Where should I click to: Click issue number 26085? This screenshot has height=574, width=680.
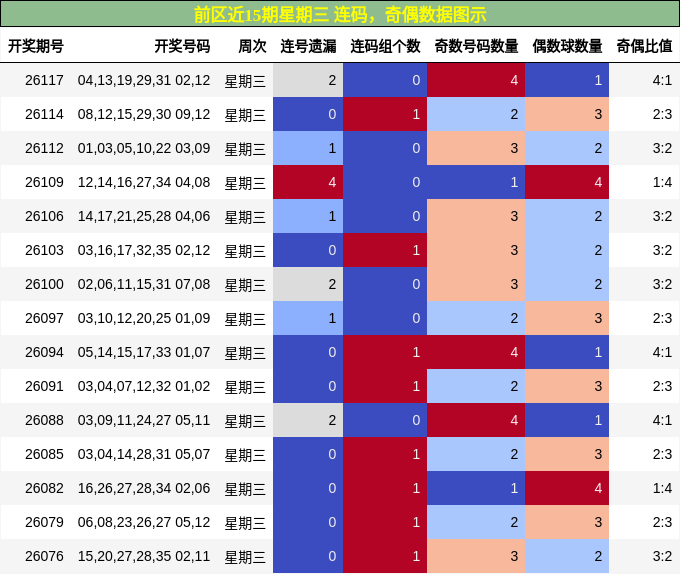44,454
